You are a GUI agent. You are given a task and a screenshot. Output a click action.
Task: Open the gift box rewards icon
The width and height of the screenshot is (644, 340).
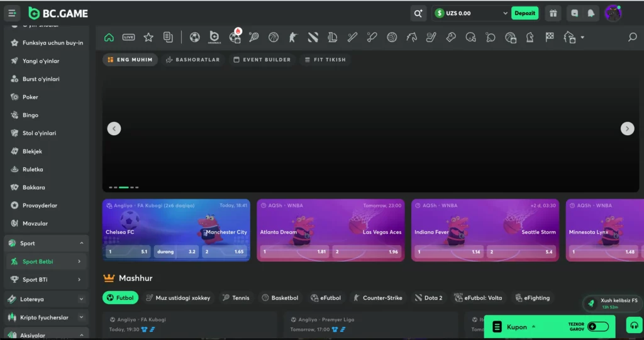[553, 13]
